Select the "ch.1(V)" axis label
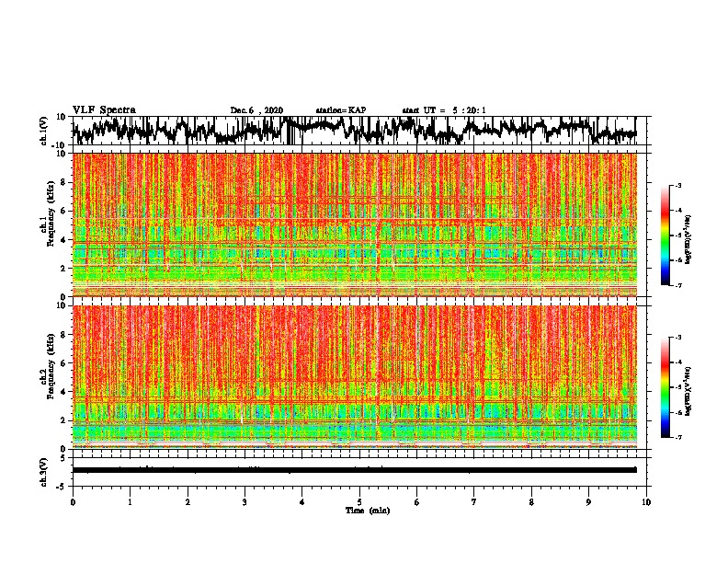The image size is (728, 563). 44,131
